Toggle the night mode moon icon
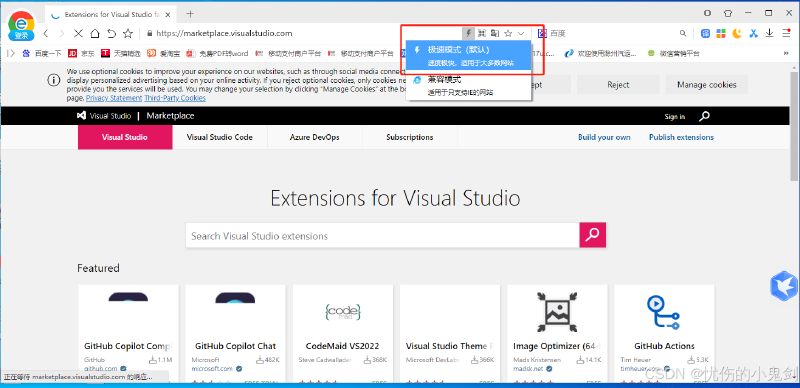 coord(737,33)
